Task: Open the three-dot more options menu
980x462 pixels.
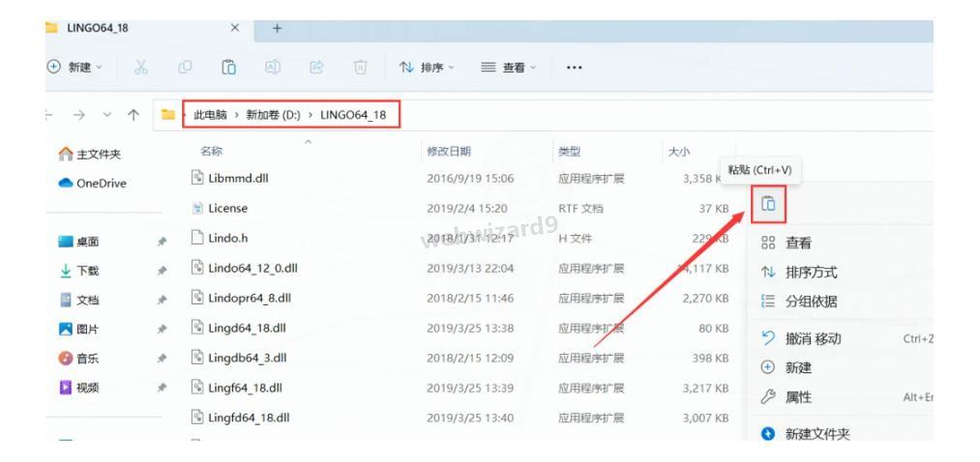Action: 575,68
